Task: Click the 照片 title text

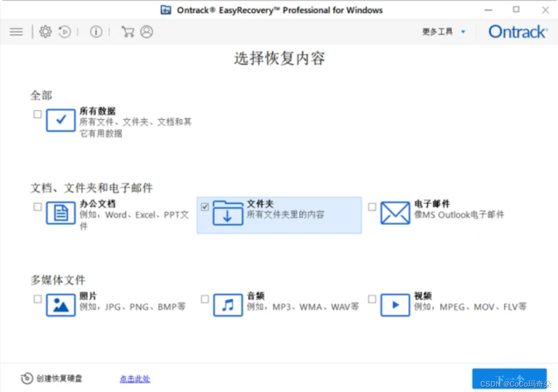Action: point(88,296)
